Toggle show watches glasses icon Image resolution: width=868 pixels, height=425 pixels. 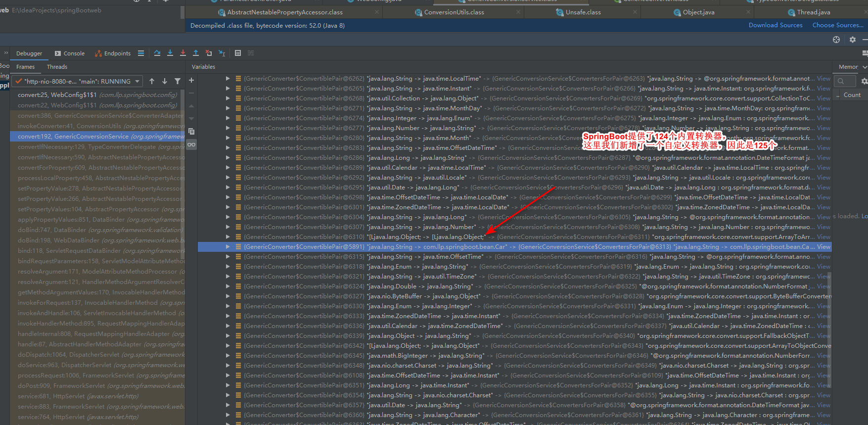[x=191, y=144]
